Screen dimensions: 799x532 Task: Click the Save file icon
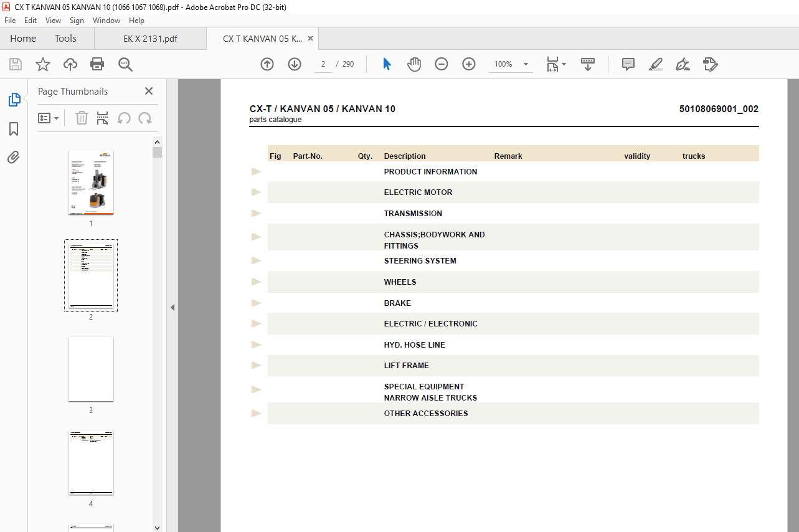point(16,64)
